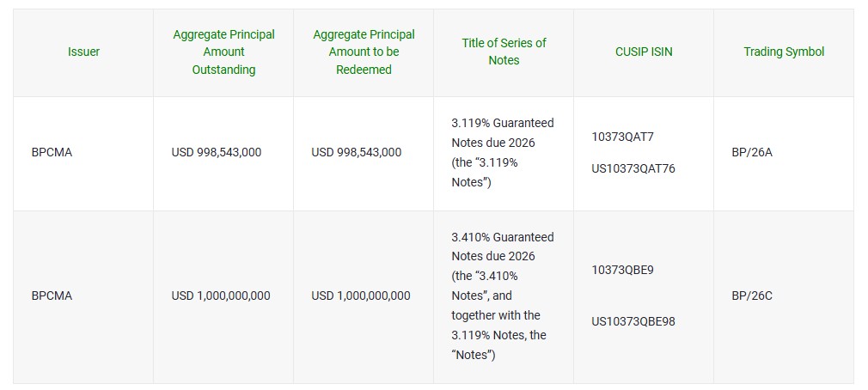Click the Title of Series of Notes header

(x=504, y=52)
